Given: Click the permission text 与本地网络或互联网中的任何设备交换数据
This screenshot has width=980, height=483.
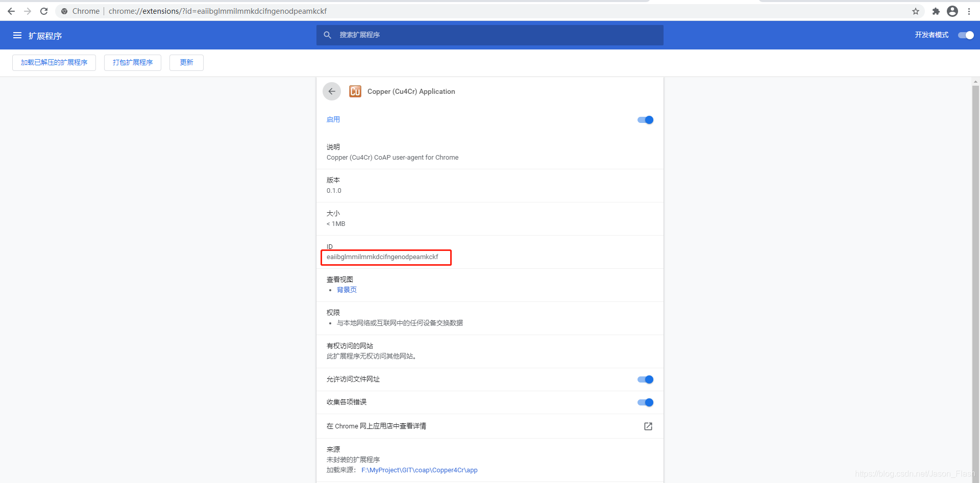Looking at the screenshot, I should (400, 323).
